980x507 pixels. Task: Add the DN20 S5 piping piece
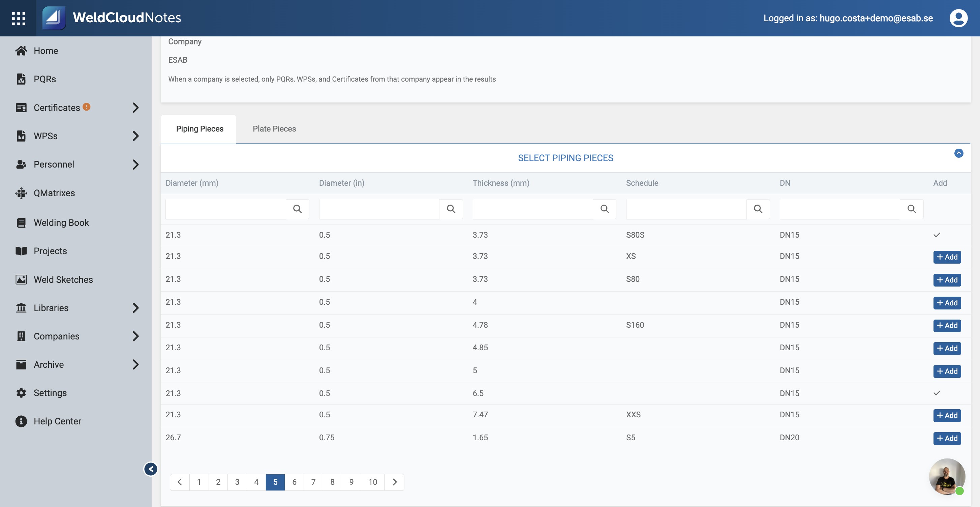(947, 438)
